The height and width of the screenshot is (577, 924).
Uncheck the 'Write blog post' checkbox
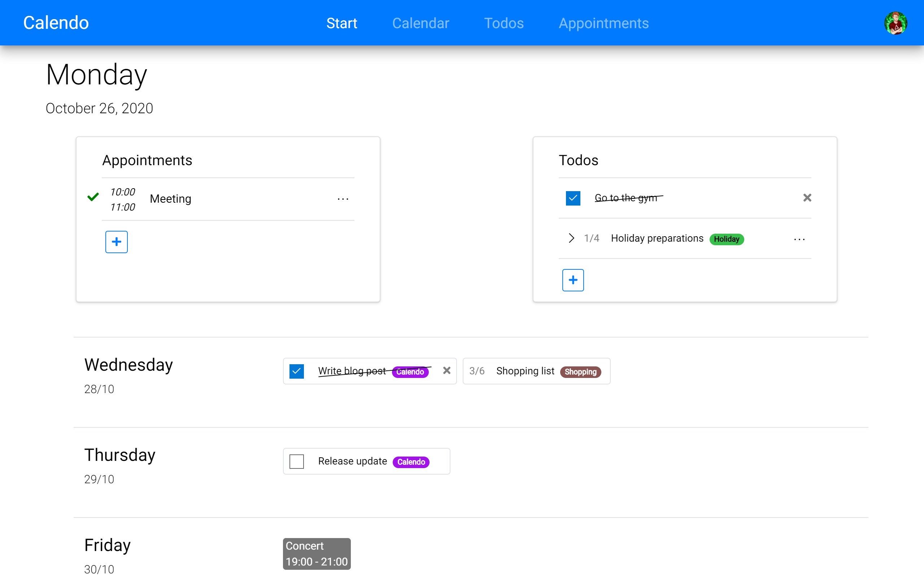pos(297,371)
